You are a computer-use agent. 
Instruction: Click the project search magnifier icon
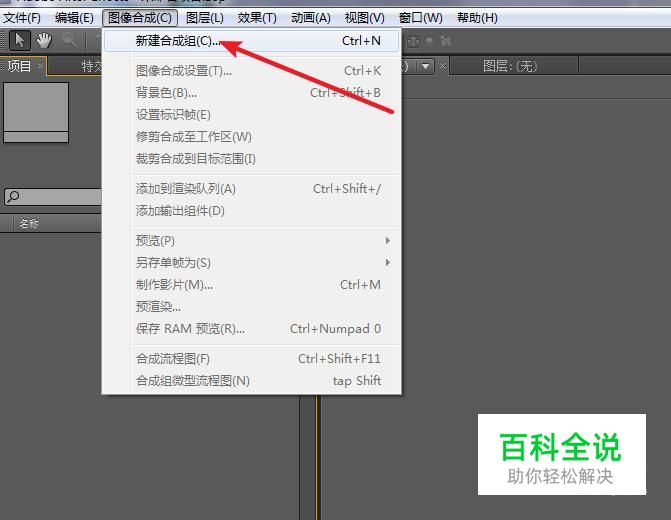point(13,196)
